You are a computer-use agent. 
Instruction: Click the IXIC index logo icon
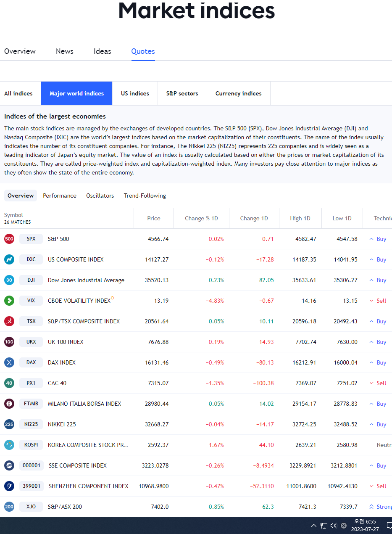(x=9, y=259)
